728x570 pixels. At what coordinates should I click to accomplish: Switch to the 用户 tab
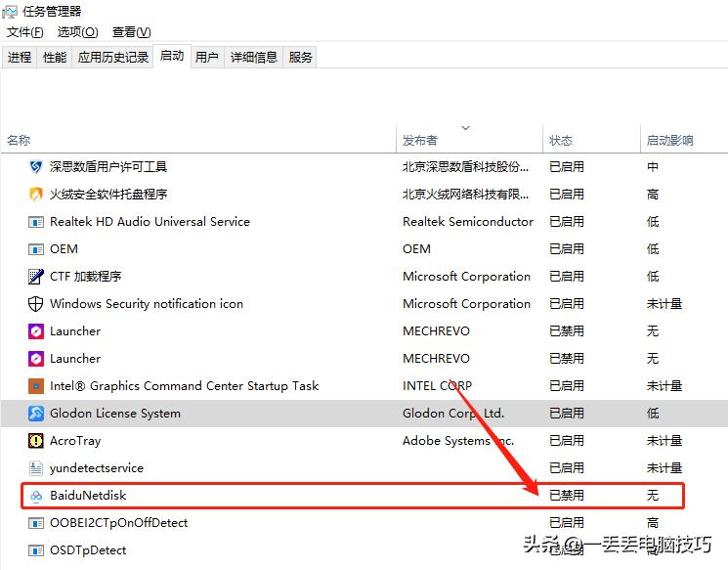tap(207, 57)
